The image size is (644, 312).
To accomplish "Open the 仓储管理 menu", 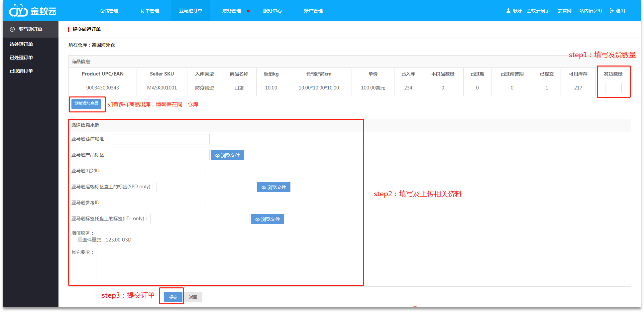I will pos(109,11).
